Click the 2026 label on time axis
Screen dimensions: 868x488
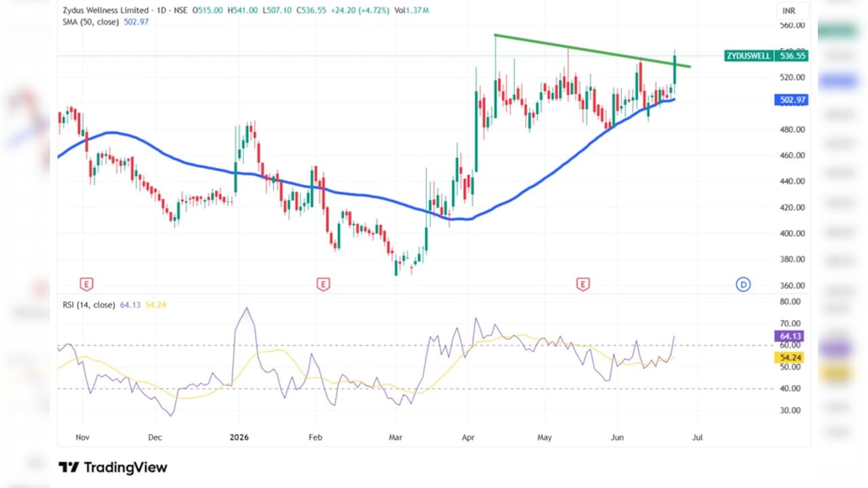pyautogui.click(x=239, y=437)
